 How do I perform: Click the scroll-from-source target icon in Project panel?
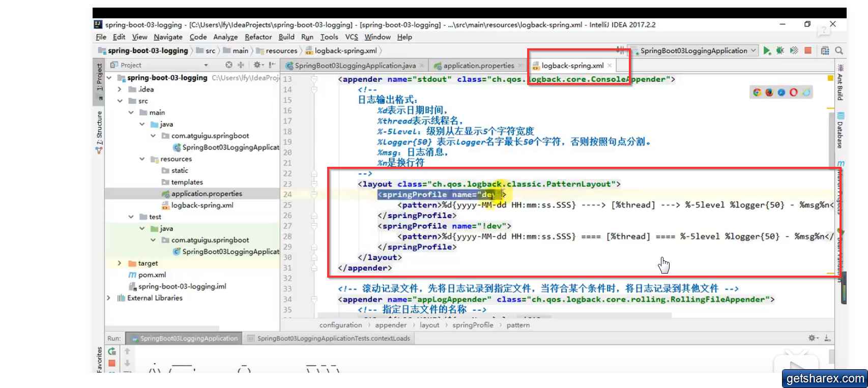click(229, 65)
